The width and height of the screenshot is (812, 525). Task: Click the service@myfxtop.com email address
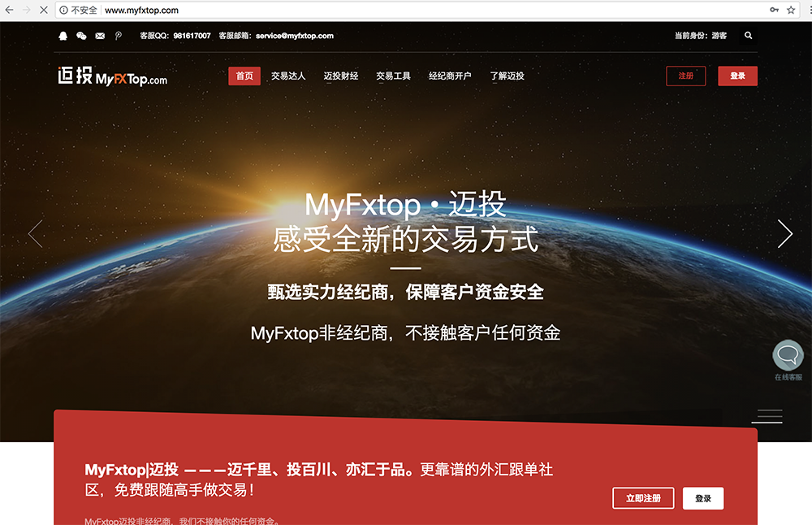pos(295,36)
